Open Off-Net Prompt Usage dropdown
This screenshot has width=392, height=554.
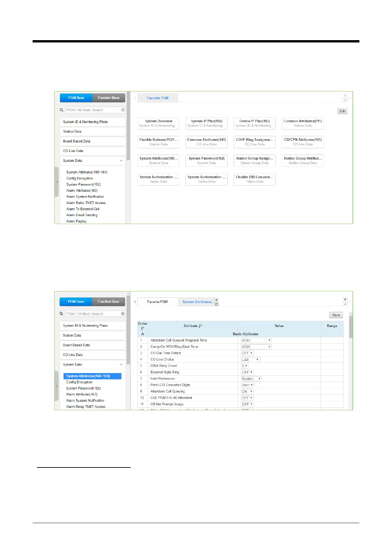247,404
